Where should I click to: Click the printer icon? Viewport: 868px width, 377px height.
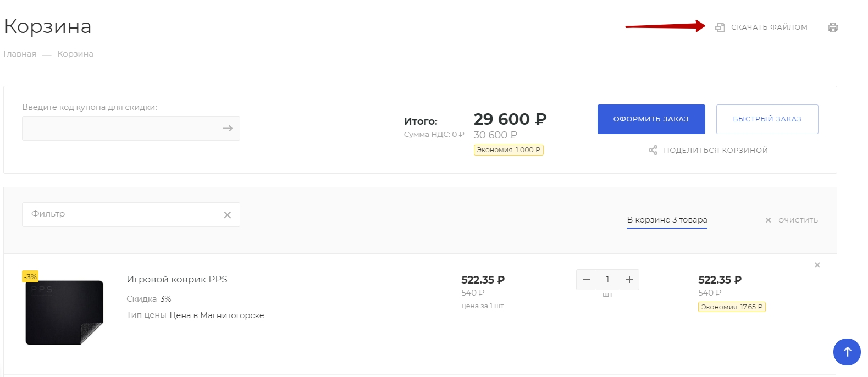[833, 27]
